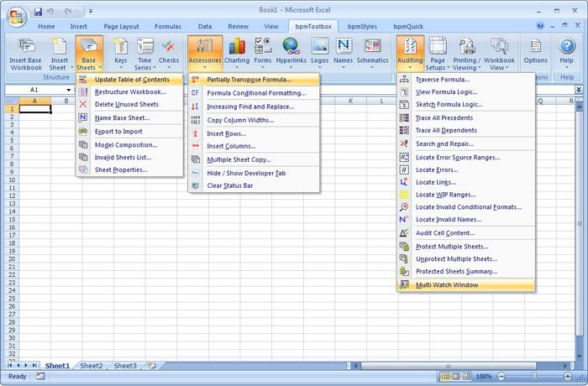This screenshot has width=588, height=386.
Task: Open the Checks ribbon button
Action: [168, 54]
